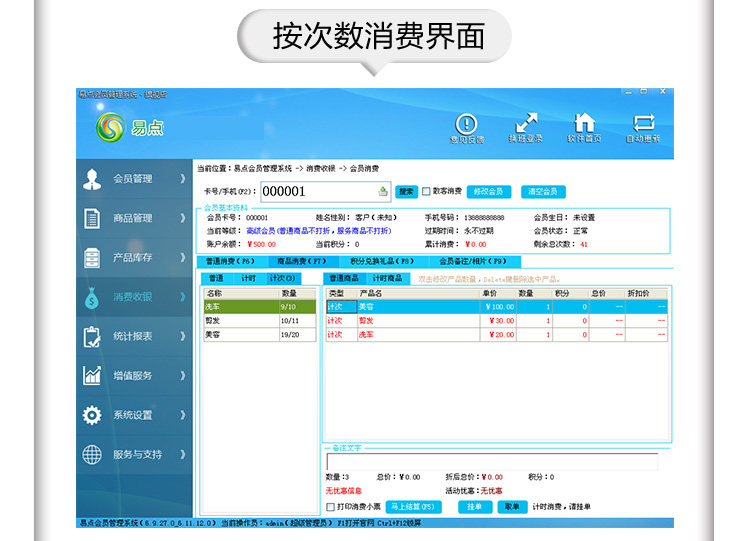Click the 产品库存 cabinet icon in sidebar
Viewport: 750px width, 541px height.
pos(92,258)
